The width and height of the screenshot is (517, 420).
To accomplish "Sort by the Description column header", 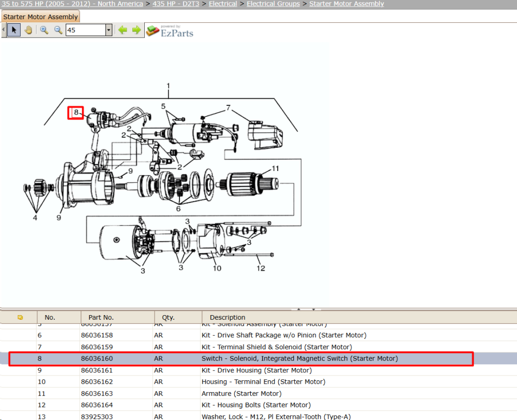I will [227, 318].
